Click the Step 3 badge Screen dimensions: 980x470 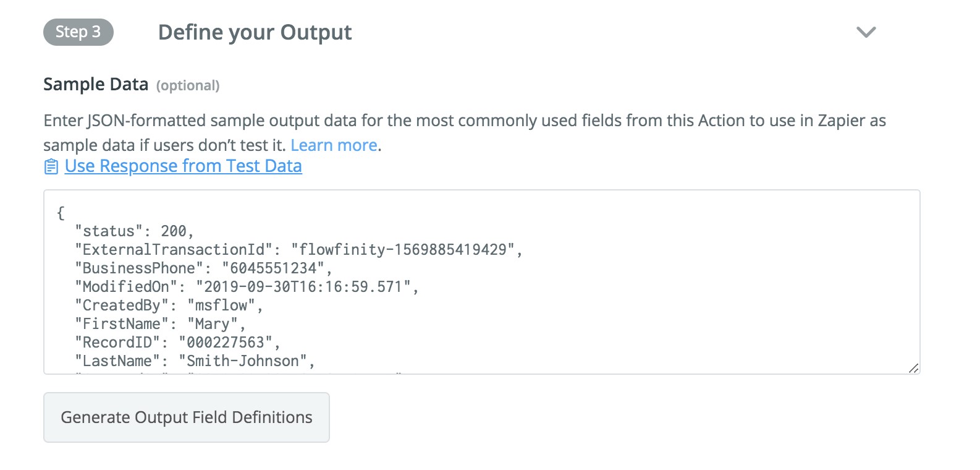tap(78, 32)
